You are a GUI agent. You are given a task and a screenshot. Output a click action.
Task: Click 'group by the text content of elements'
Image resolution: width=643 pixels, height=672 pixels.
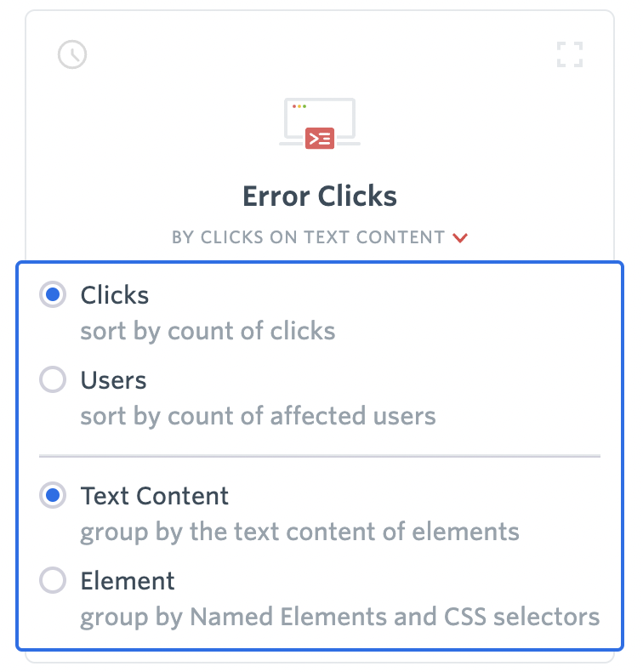[300, 532]
